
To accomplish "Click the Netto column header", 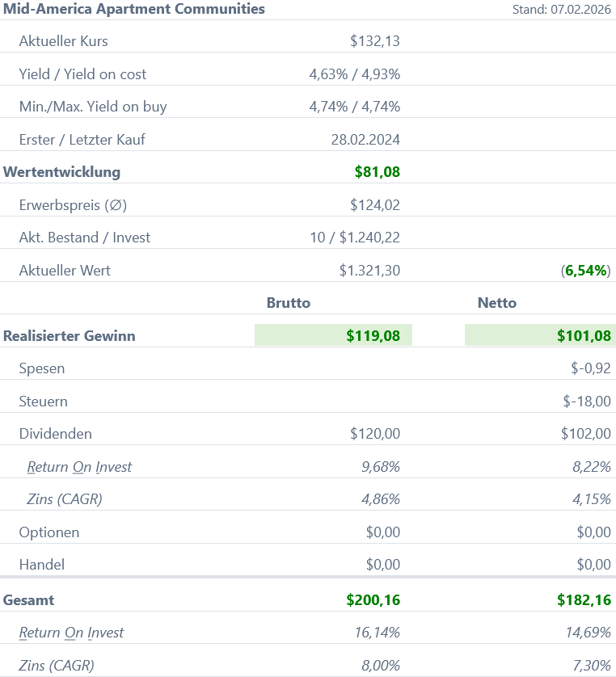I will pos(497,303).
